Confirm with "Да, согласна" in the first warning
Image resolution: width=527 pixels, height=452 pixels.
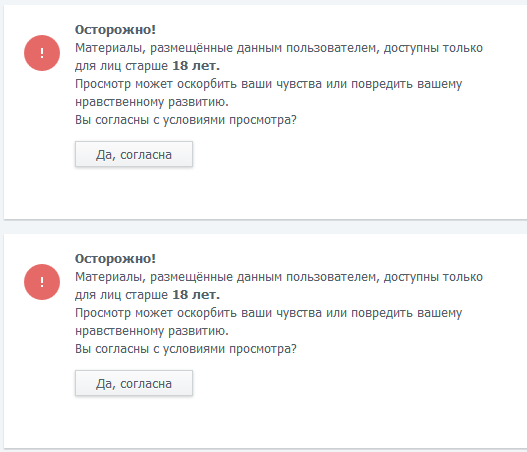click(x=134, y=154)
